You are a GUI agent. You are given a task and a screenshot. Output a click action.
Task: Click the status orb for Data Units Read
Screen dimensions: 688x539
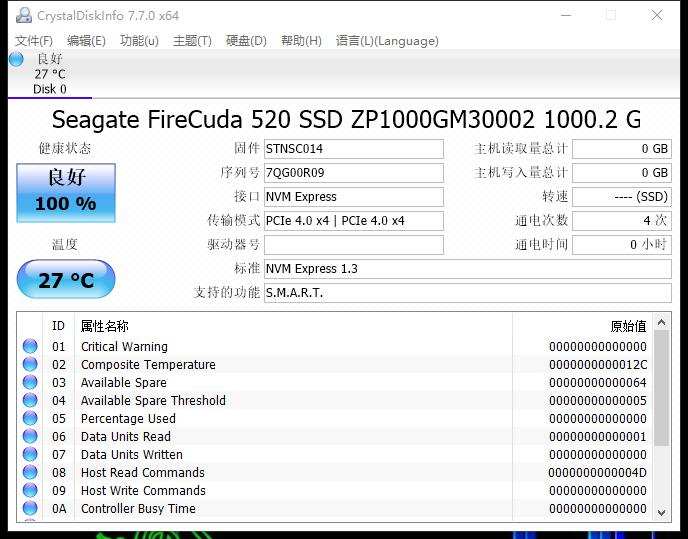tap(30, 436)
